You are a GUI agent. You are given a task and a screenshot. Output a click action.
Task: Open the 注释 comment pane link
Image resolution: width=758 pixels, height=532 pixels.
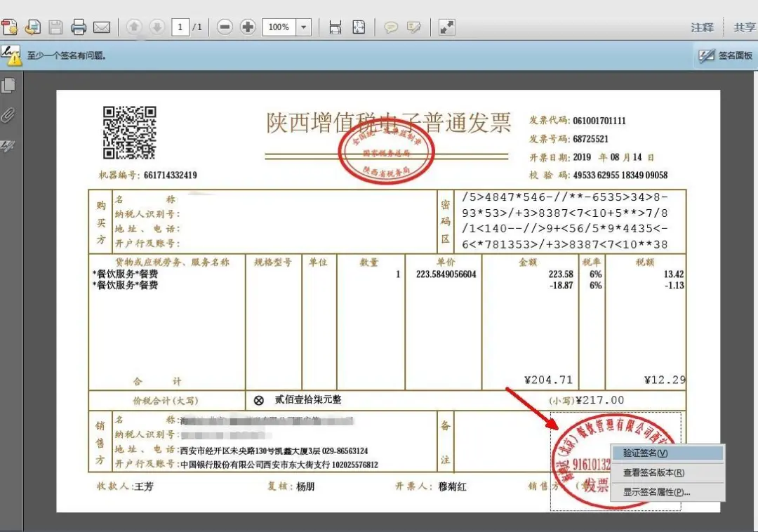703,27
